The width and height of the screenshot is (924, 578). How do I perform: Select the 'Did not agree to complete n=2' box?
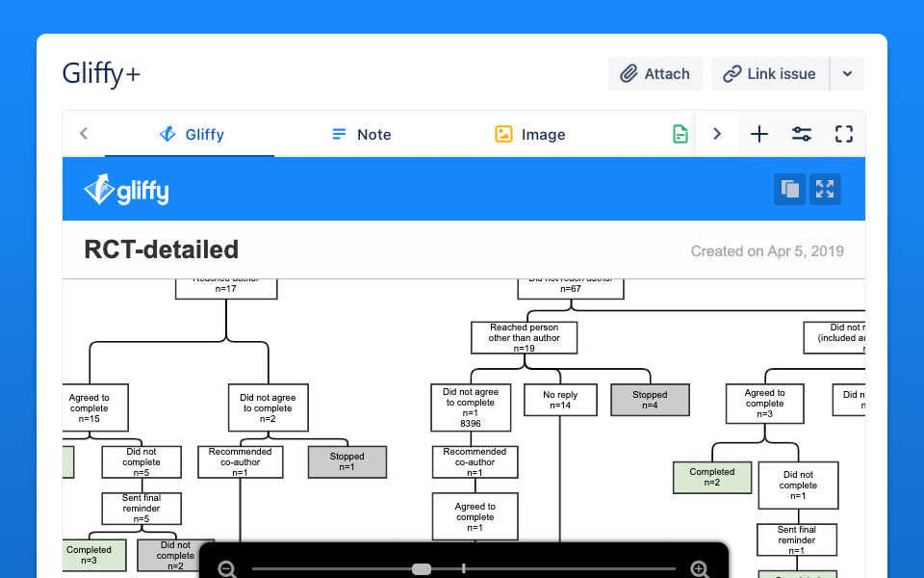click(x=269, y=408)
